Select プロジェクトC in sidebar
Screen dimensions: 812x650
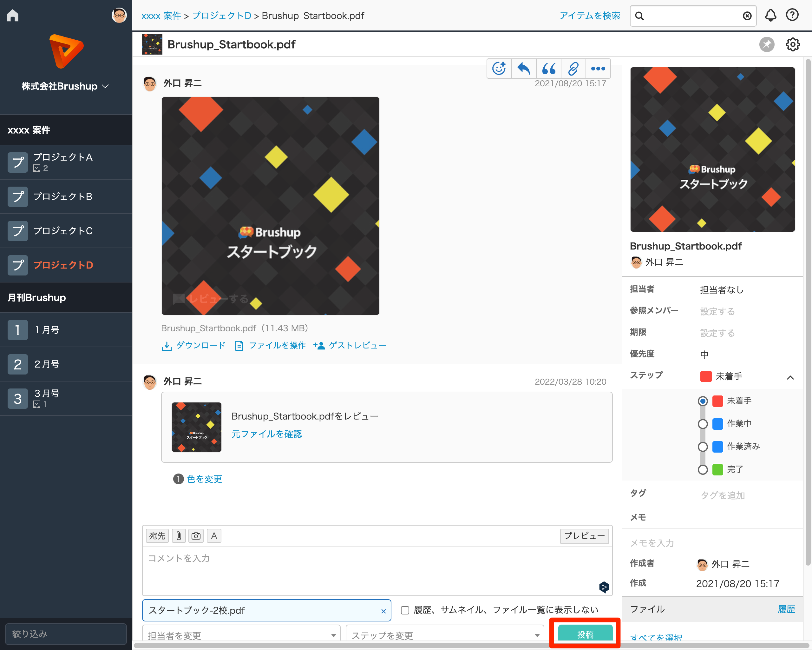tap(66, 231)
